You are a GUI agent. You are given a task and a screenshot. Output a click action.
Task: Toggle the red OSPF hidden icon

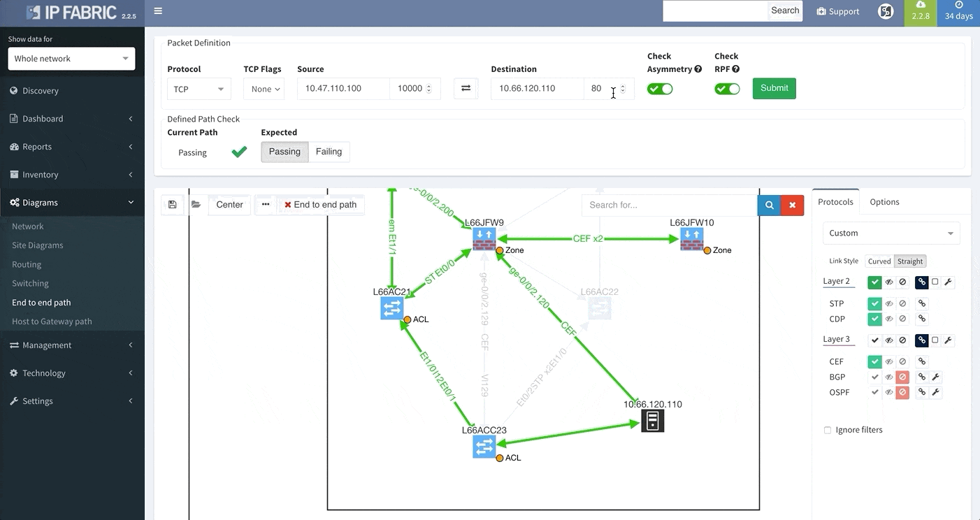click(x=902, y=392)
